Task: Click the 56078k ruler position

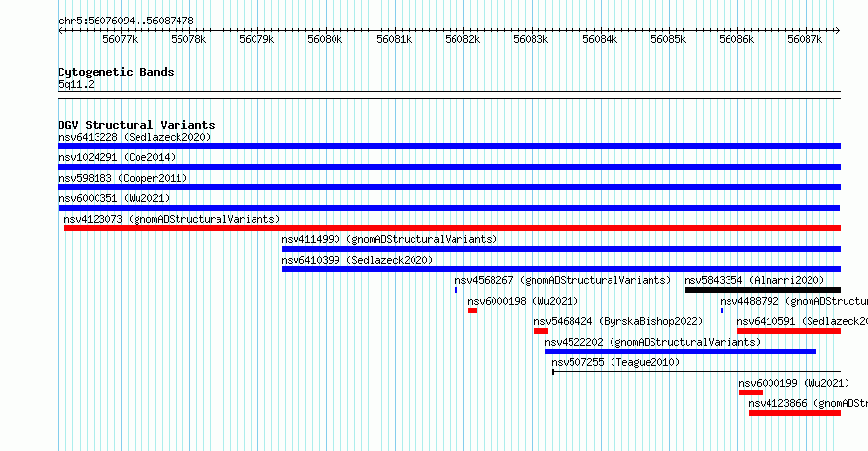Action: click(x=188, y=39)
